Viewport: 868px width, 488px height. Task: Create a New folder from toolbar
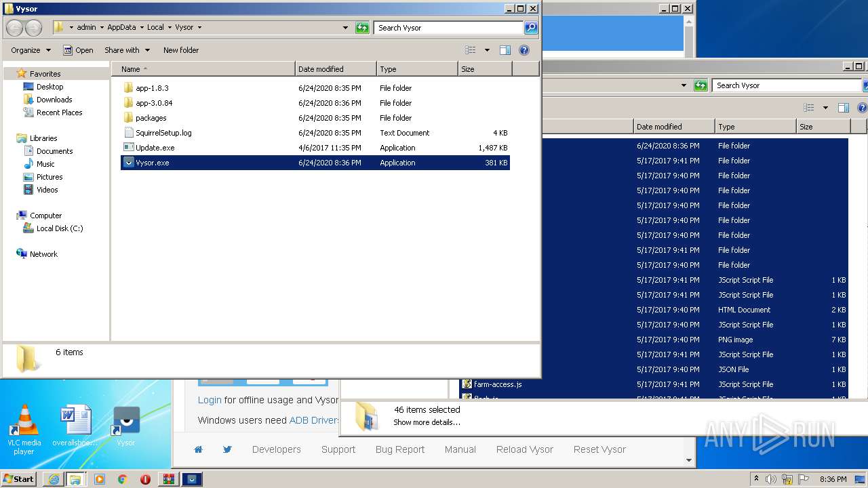click(181, 50)
